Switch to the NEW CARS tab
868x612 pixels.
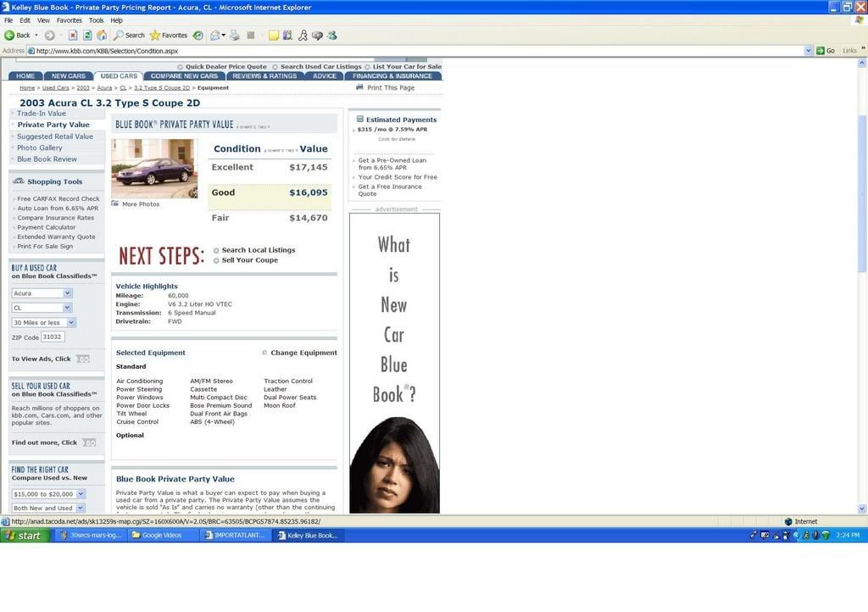[x=68, y=76]
